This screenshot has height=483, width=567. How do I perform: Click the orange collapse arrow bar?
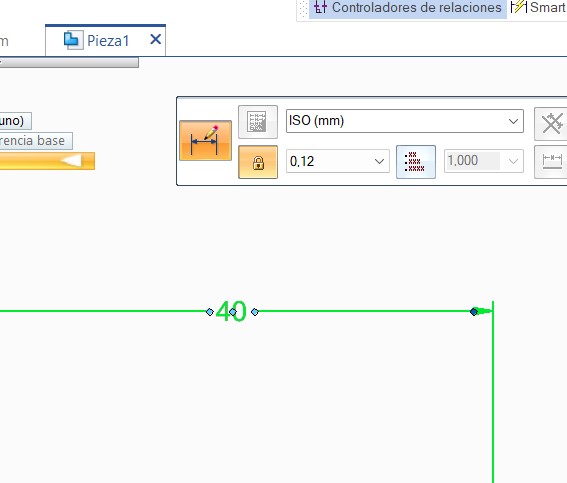(47, 161)
